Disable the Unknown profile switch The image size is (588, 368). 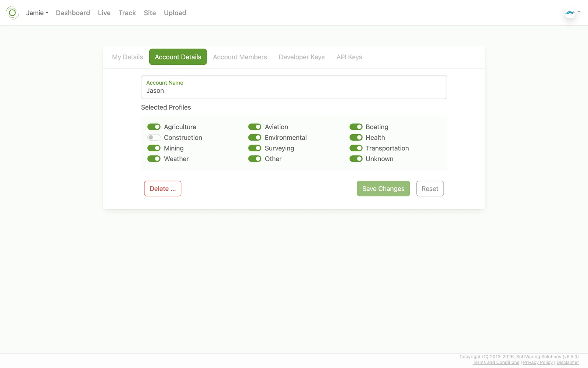click(x=356, y=159)
